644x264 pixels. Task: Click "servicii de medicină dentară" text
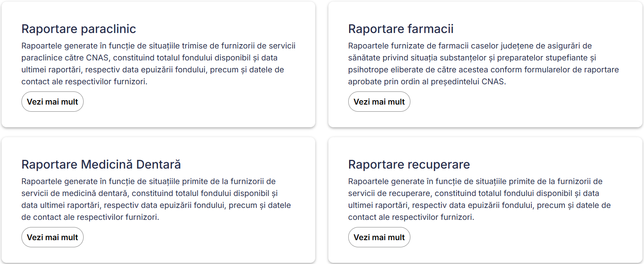tap(74, 194)
